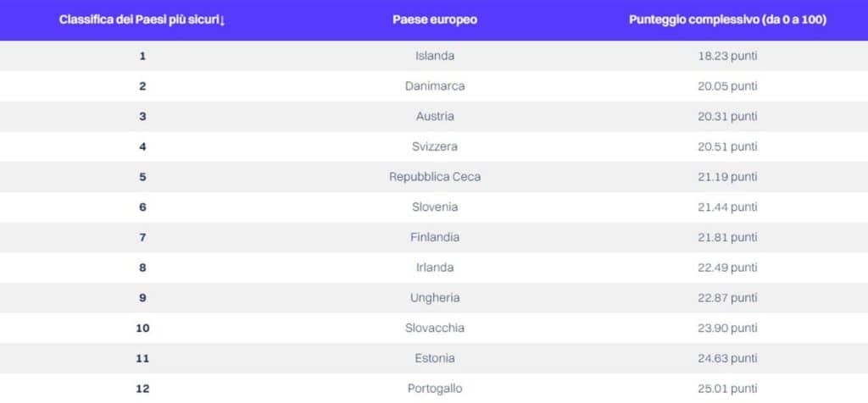Click the Danimarca row name
Image resolution: width=868 pixels, height=403 pixels.
435,86
